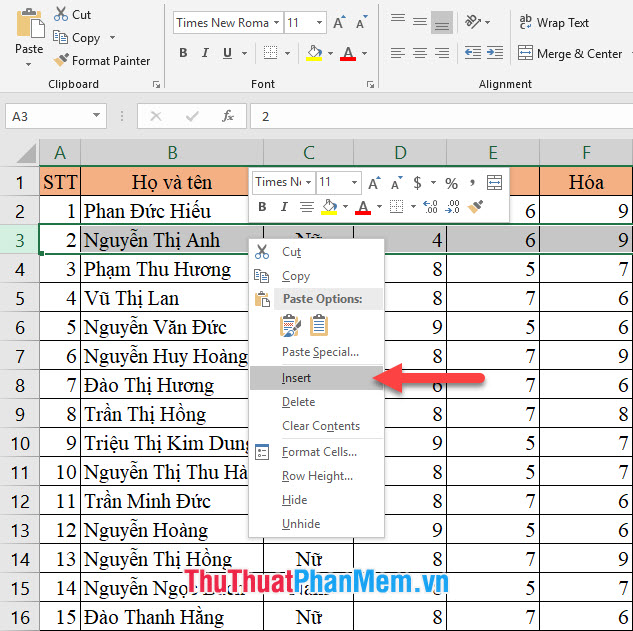This screenshot has width=633, height=631.
Task: Open the ribbon font size dropdown
Action: [319, 23]
